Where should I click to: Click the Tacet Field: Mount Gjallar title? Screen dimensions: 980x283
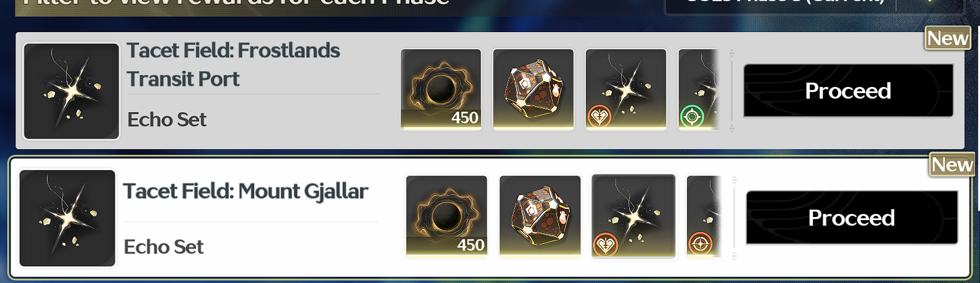(245, 192)
